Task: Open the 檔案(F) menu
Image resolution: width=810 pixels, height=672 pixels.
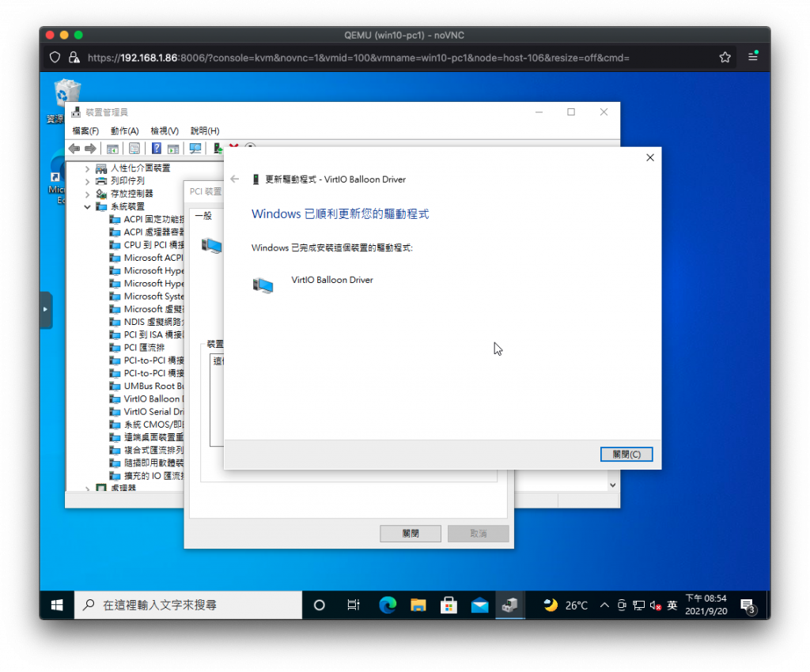Action: [x=85, y=130]
